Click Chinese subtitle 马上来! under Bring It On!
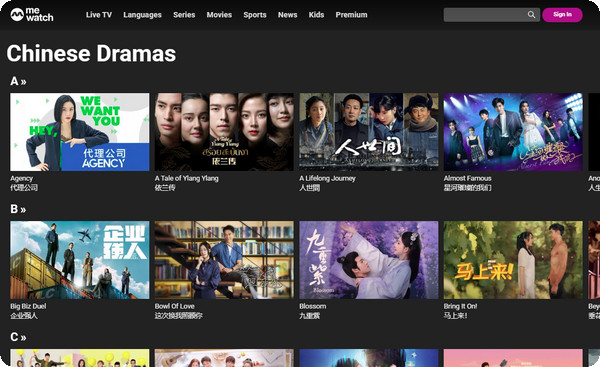The image size is (600, 367). (455, 315)
